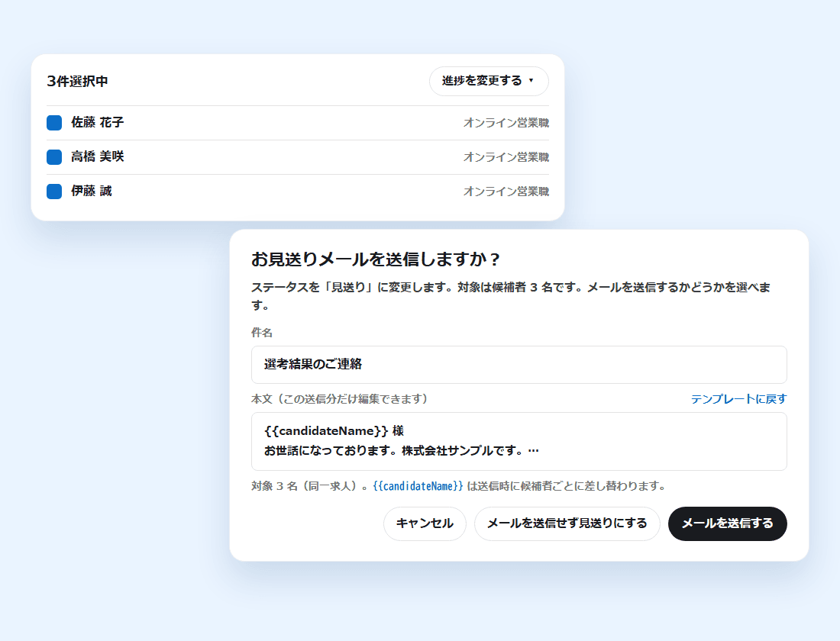Click the キャンセル button
Screen dimensions: 840x641
[425, 523]
